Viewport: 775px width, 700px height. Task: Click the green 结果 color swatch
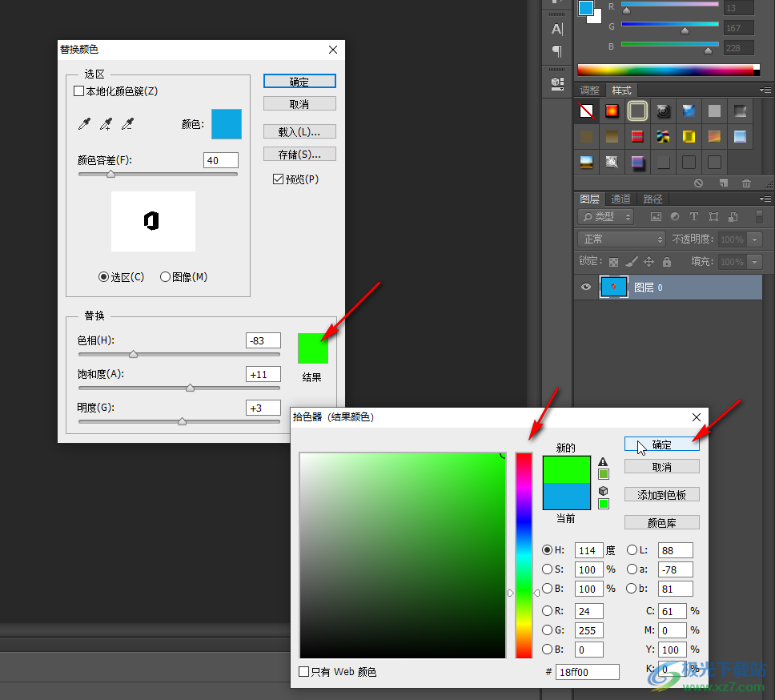click(x=313, y=348)
